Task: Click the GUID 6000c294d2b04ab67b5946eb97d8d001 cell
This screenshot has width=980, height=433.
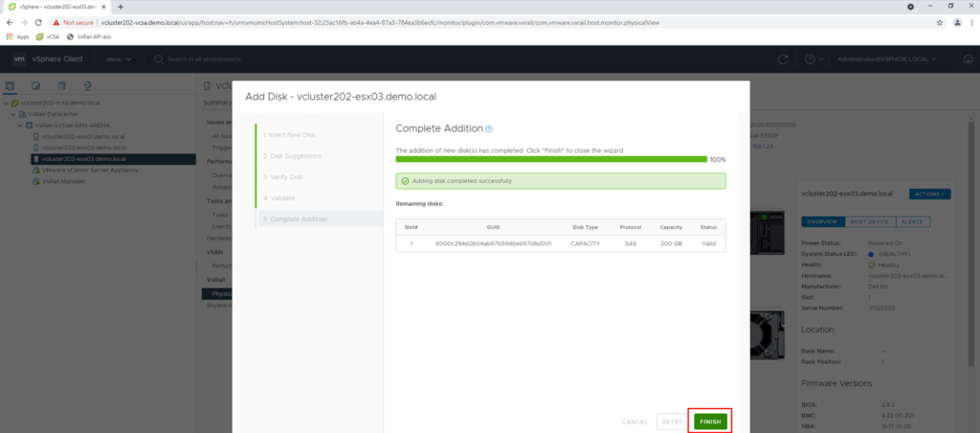Action: [493, 243]
